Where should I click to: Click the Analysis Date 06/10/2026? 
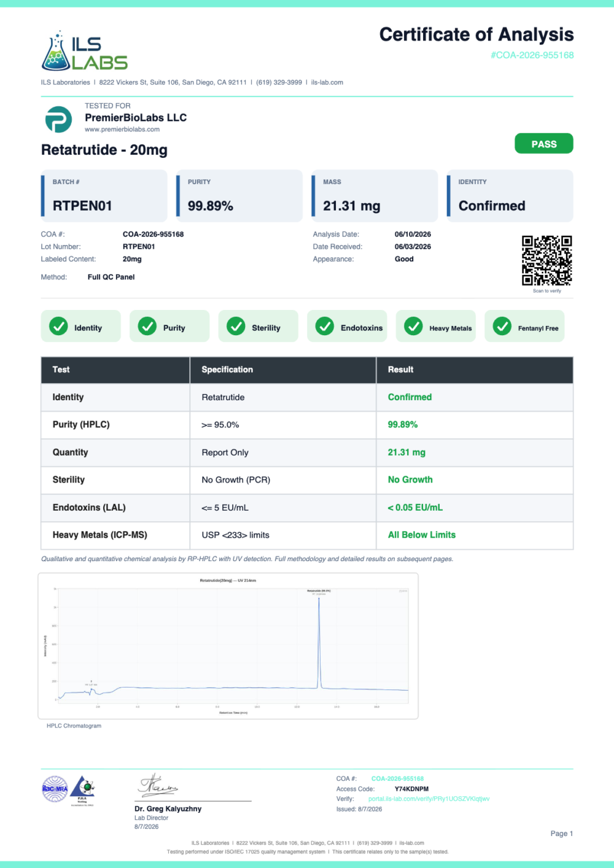click(x=413, y=234)
